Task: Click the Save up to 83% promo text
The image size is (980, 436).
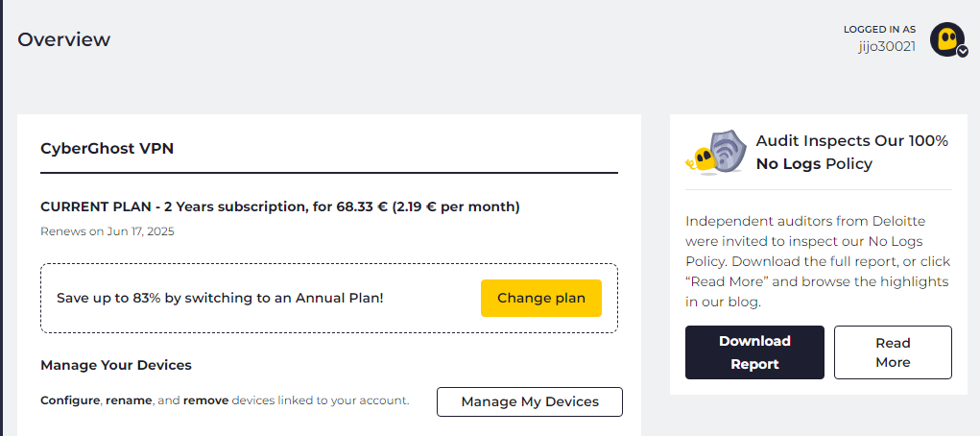Action: 220,298
